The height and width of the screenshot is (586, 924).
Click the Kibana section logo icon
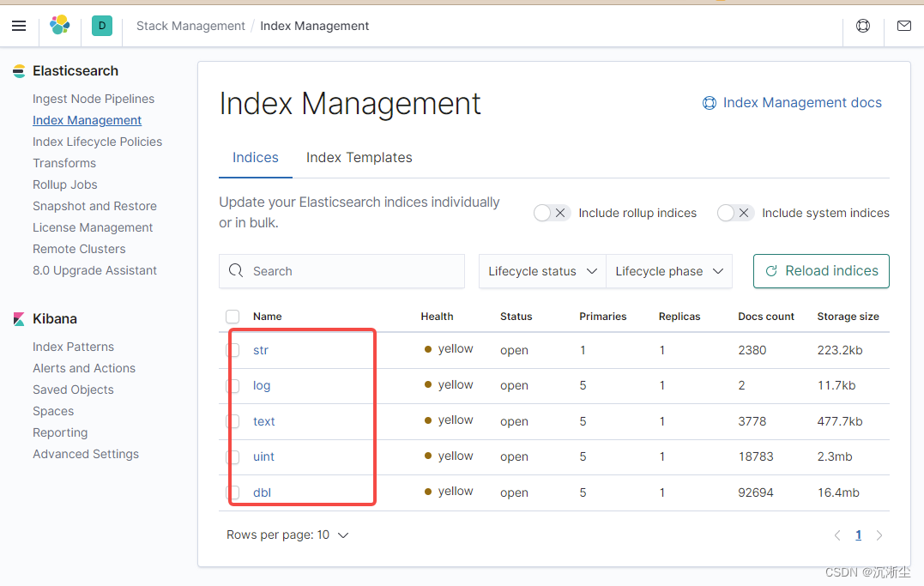(19, 319)
